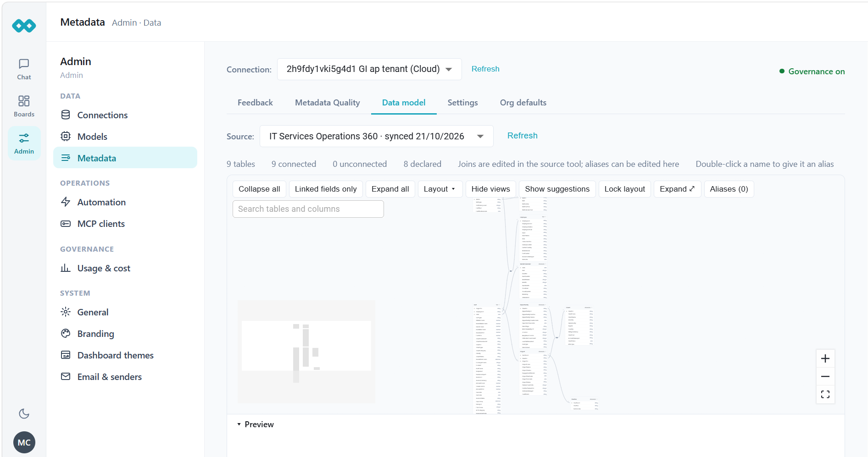Click Refresh next to Source

point(522,136)
